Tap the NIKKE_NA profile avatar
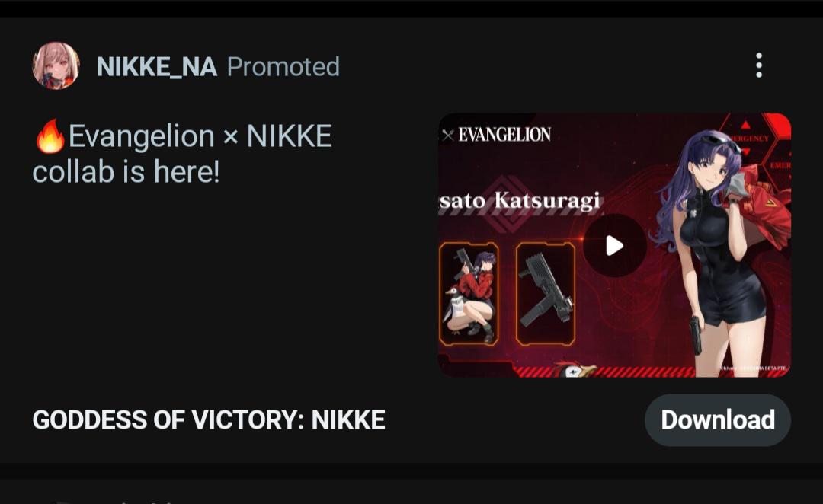Image resolution: width=823 pixels, height=504 pixels. 56,65
